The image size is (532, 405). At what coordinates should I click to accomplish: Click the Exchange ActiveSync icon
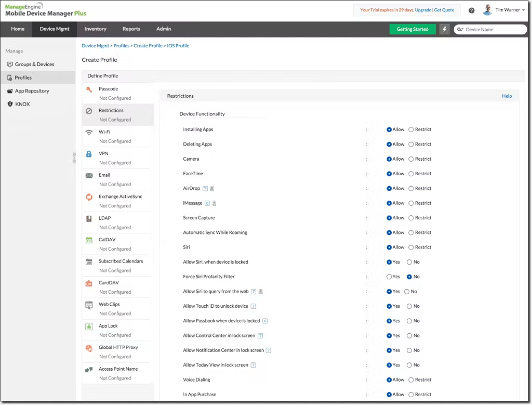(89, 197)
